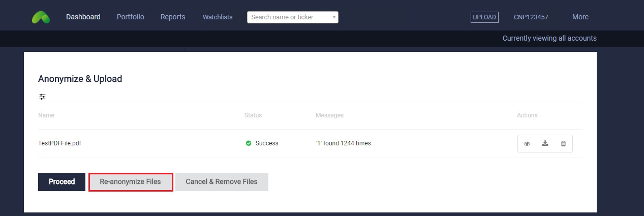The height and width of the screenshot is (216, 644).
Task: Click the Messages column header
Action: tap(329, 115)
